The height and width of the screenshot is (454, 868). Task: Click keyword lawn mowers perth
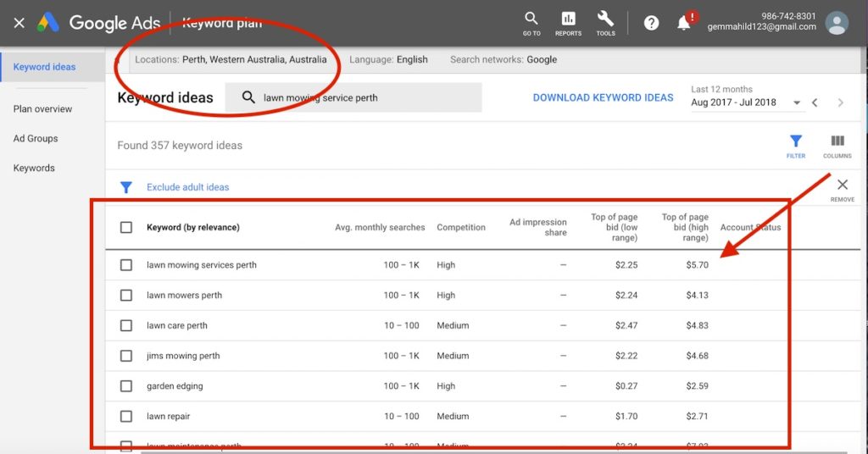(x=184, y=296)
